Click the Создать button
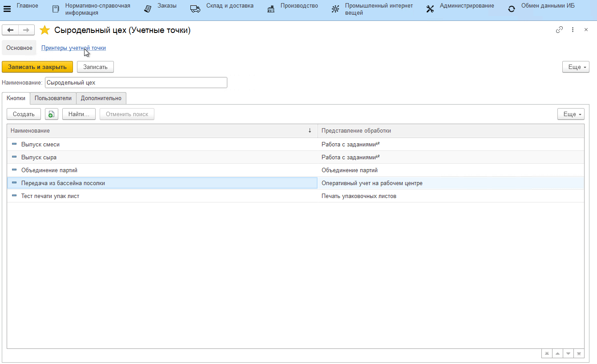The height and width of the screenshot is (364, 597). point(24,114)
